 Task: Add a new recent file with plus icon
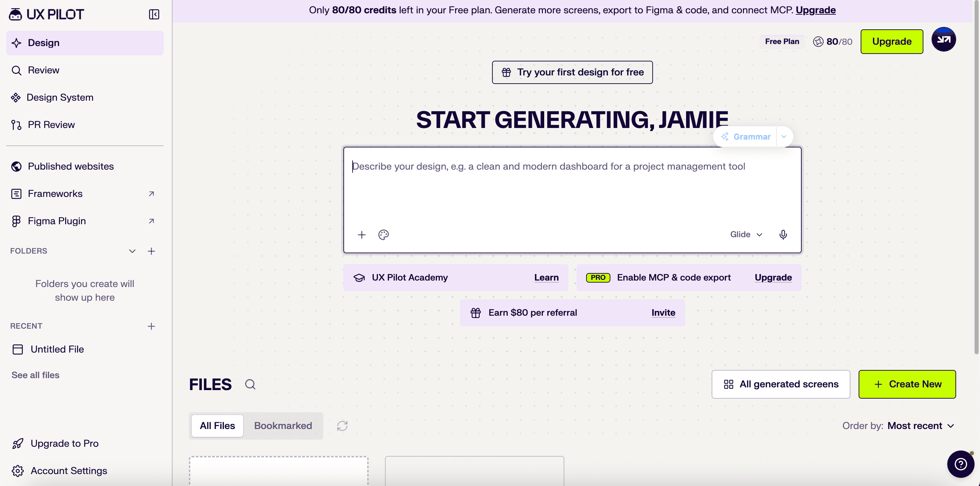pyautogui.click(x=151, y=326)
